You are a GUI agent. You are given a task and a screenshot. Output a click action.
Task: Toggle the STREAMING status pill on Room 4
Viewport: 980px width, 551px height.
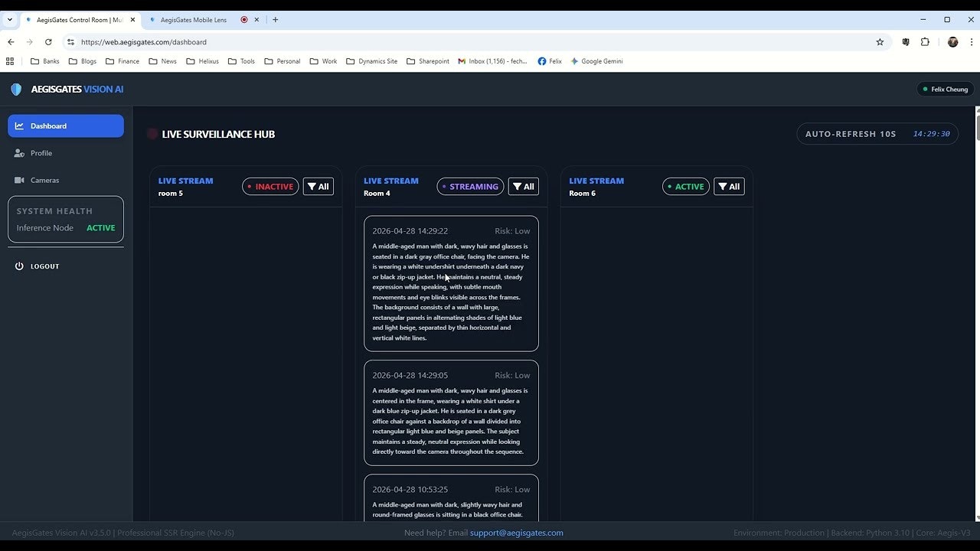[469, 186]
